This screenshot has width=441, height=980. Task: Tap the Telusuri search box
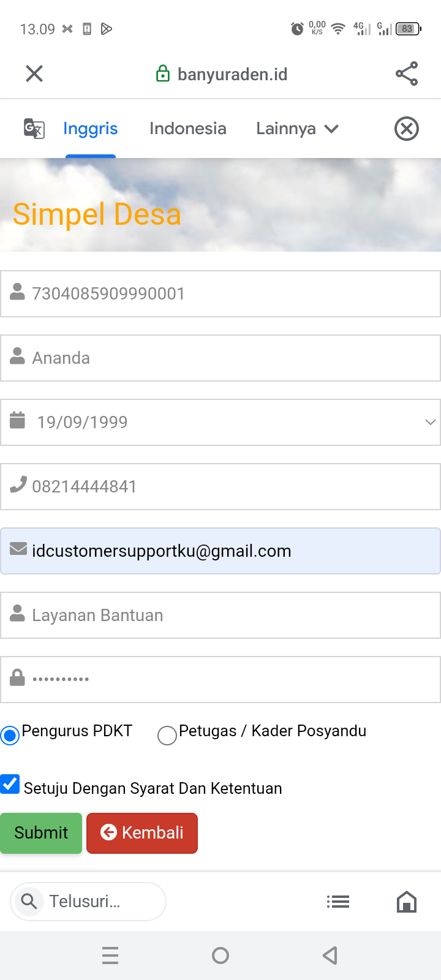click(88, 902)
